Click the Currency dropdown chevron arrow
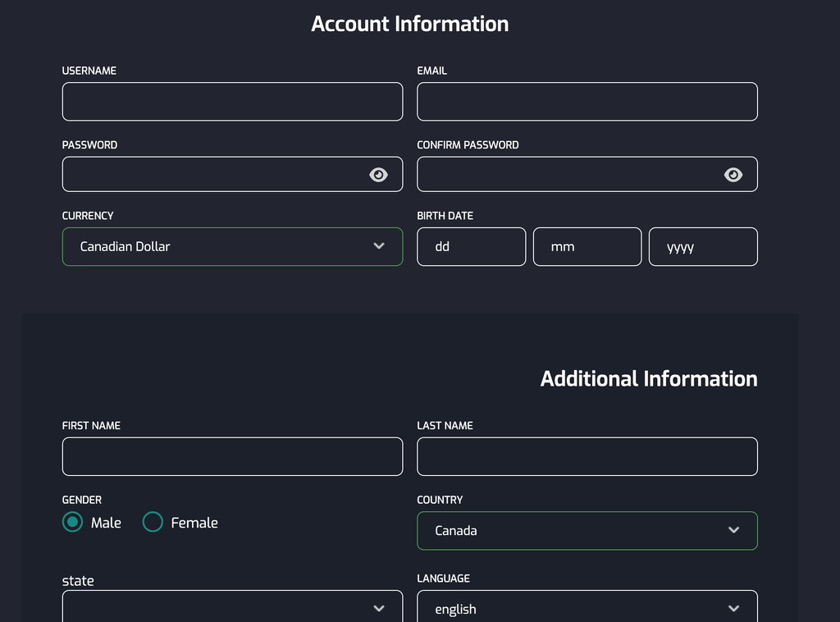 pos(379,246)
